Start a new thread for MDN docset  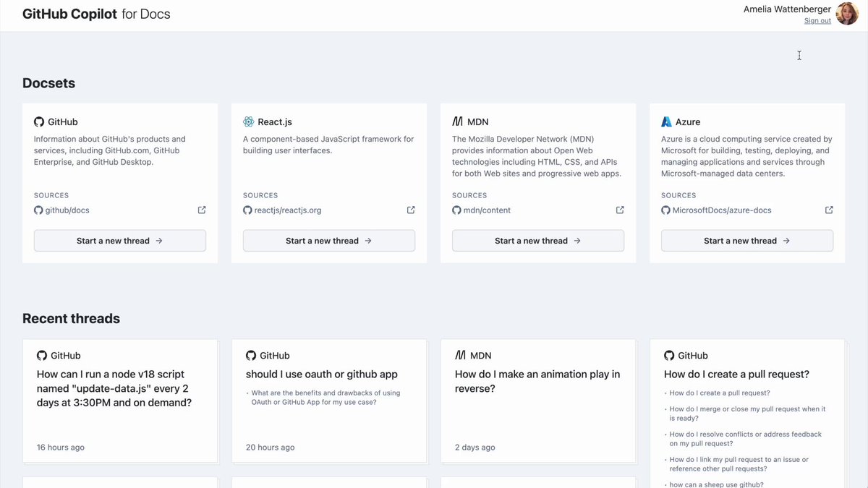(x=538, y=241)
